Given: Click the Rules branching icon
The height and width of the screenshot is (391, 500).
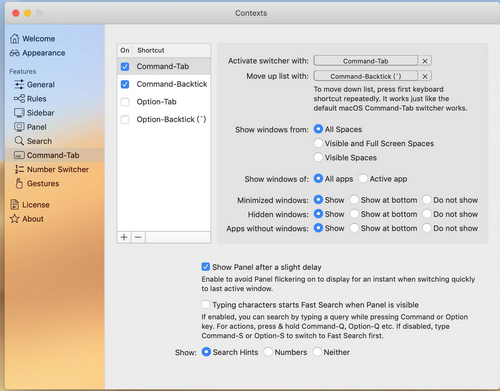Looking at the screenshot, I should [19, 99].
